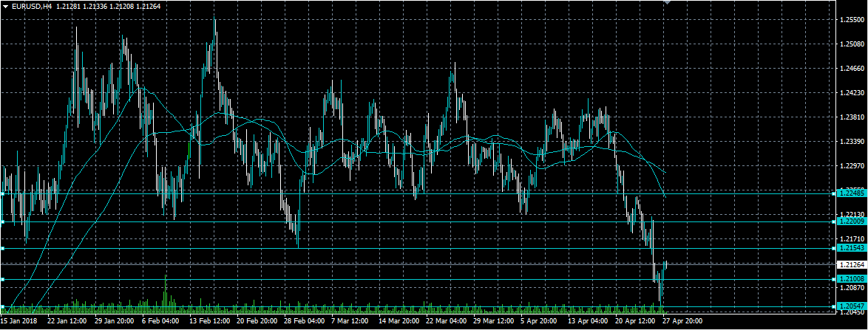Click the 20 Feb 20:00 time label

click(x=257, y=320)
